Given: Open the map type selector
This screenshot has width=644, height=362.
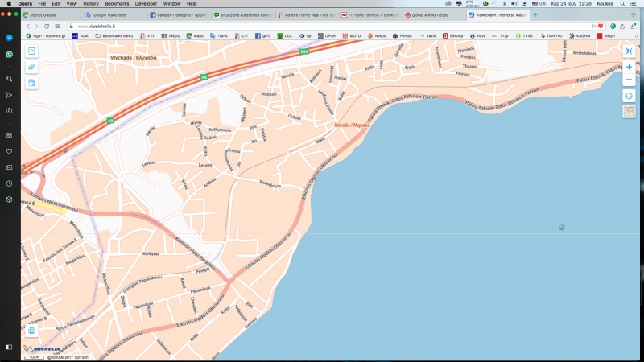Looking at the screenshot, I should 629,112.
